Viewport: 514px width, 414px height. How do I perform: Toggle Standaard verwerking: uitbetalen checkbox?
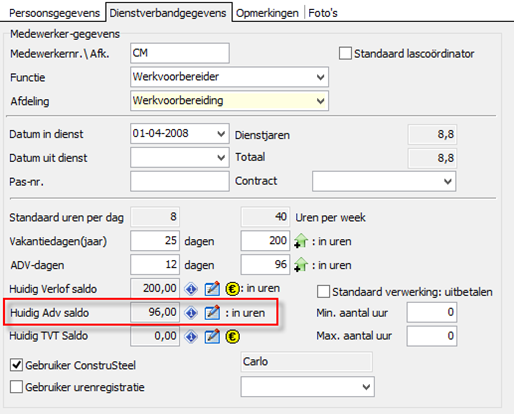tap(323, 292)
